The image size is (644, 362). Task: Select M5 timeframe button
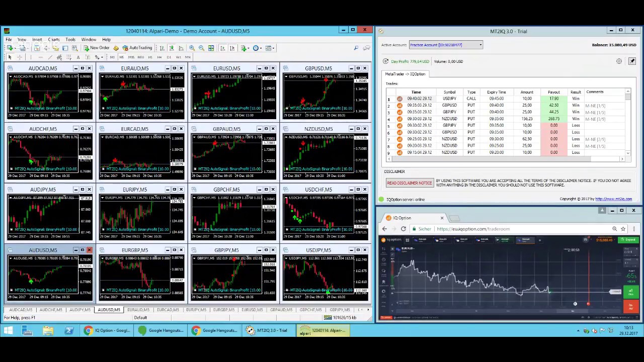(121, 57)
